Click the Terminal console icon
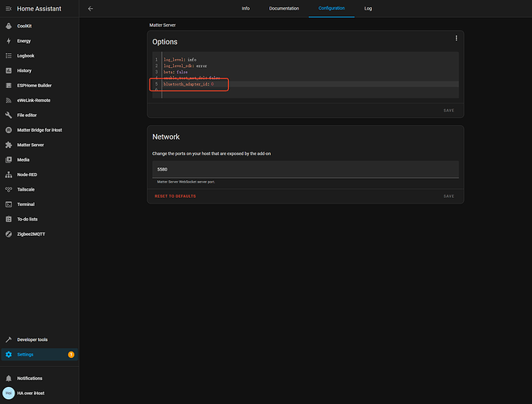The image size is (532, 404). [x=8, y=204]
